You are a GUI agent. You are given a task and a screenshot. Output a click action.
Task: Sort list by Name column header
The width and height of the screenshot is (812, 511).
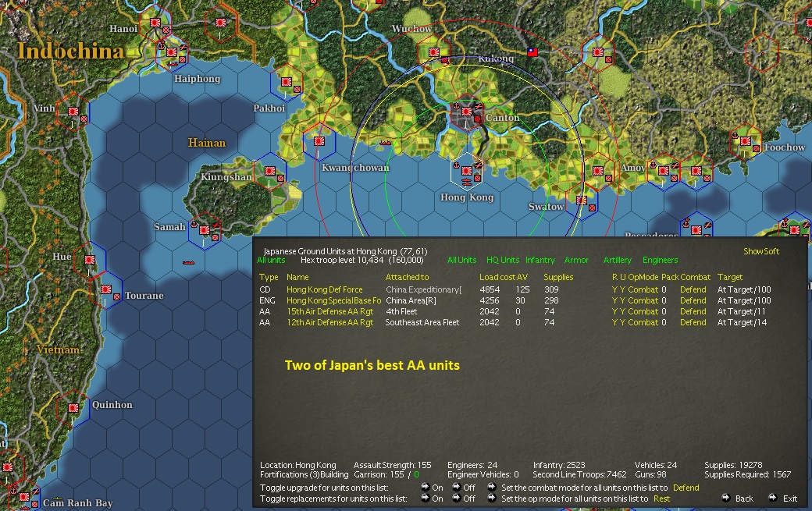tap(297, 277)
